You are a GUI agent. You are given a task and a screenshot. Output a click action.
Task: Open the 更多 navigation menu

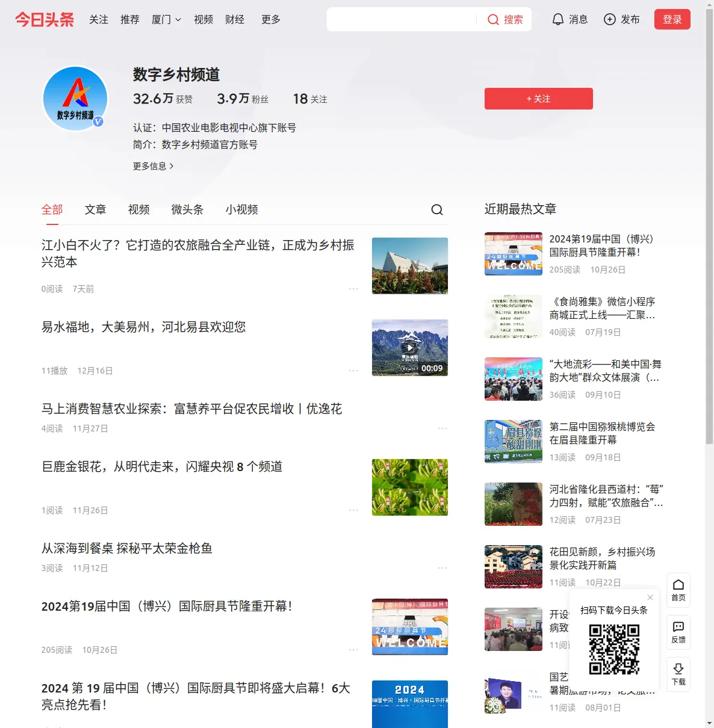tap(271, 19)
